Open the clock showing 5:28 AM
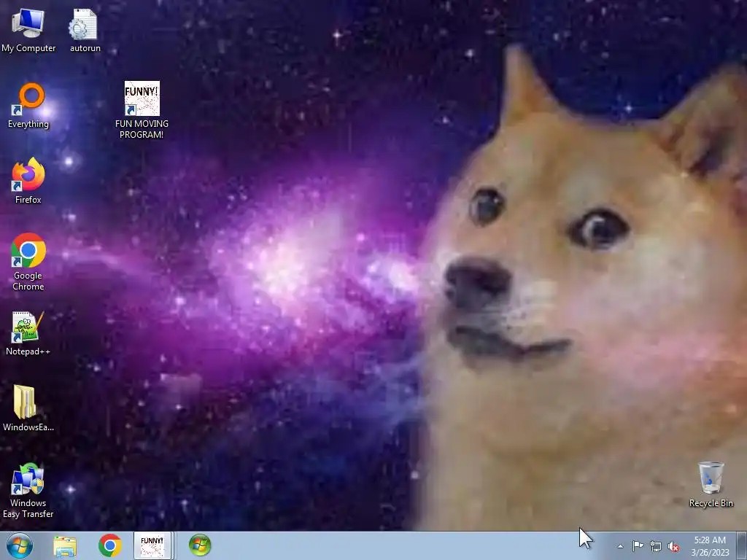This screenshot has height=560, width=747. [x=710, y=546]
